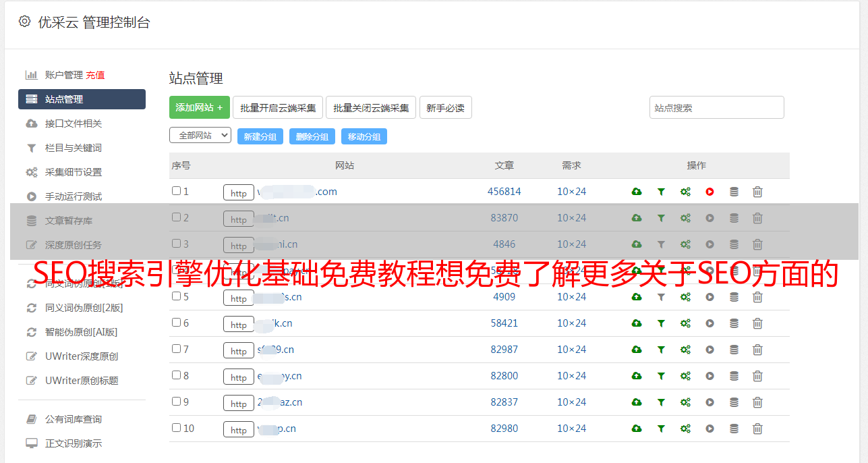Screen dimensions: 868x463
Task: Click trash icon in row 4909
Action: tap(757, 297)
